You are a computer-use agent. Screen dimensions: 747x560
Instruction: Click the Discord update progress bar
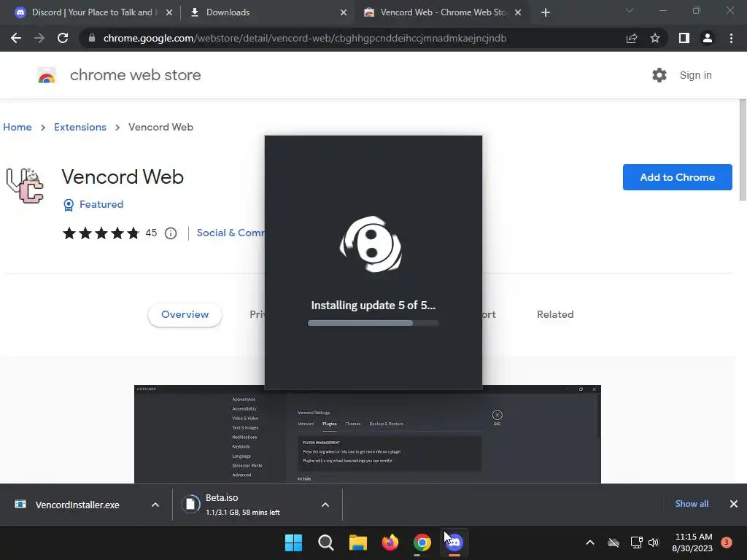[x=373, y=323]
